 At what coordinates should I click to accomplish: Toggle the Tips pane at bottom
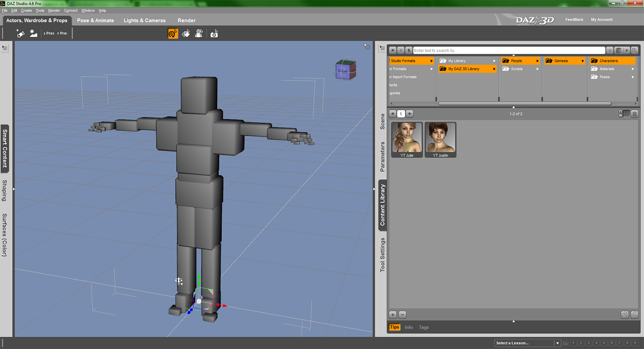pos(394,327)
